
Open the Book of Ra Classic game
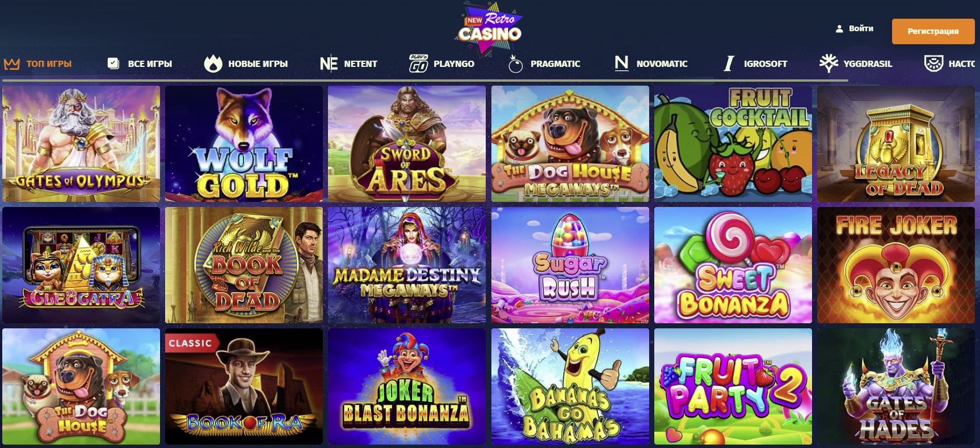pos(244,386)
